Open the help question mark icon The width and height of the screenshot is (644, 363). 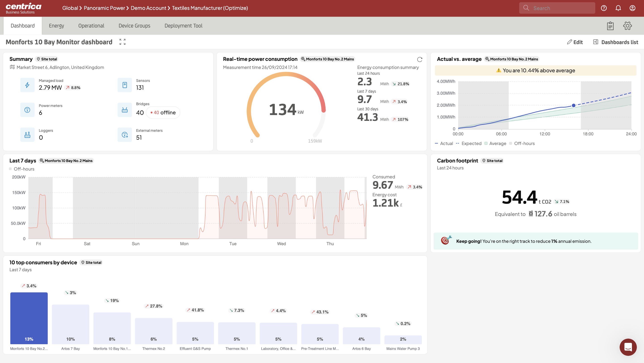click(604, 8)
